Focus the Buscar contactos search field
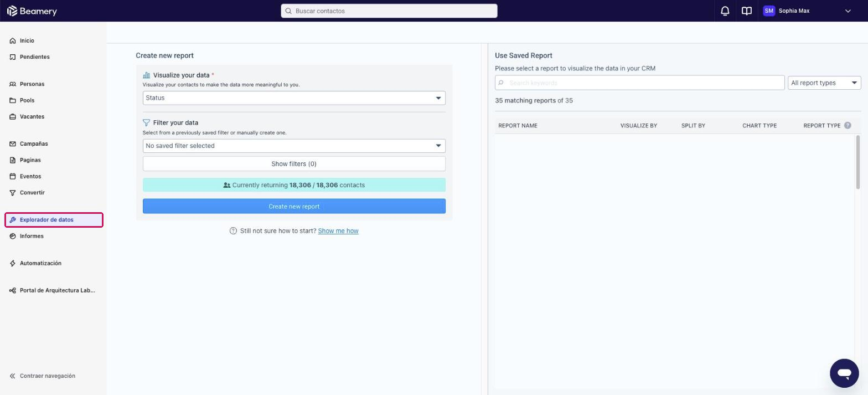 click(x=389, y=11)
